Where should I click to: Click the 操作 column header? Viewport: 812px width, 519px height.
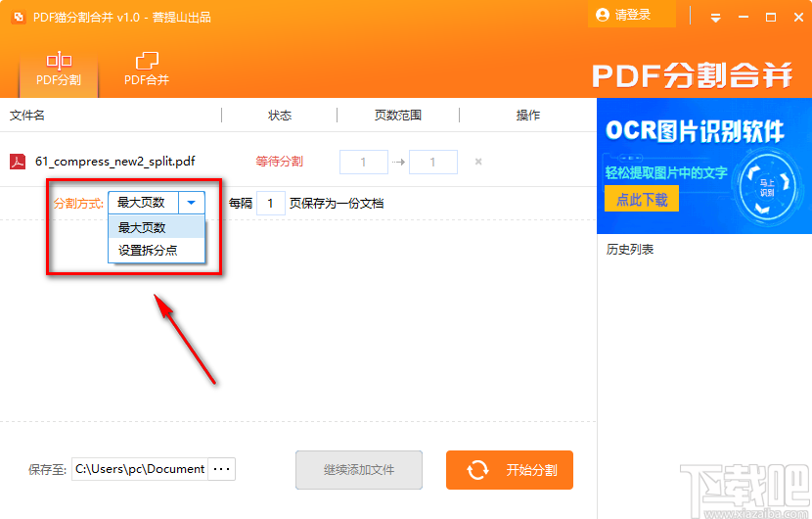pos(527,116)
